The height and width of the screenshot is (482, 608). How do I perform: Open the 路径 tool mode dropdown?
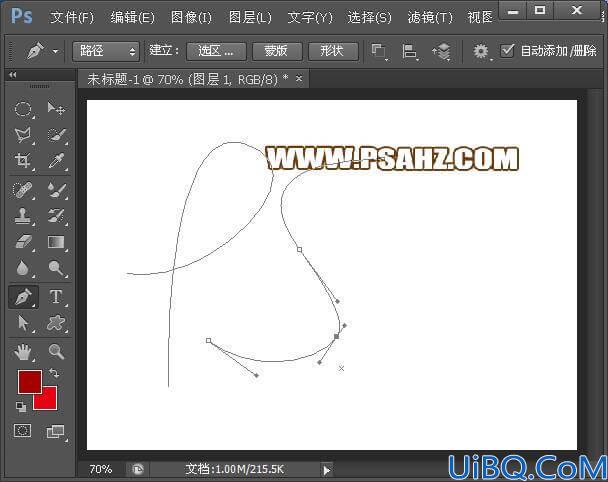pyautogui.click(x=106, y=51)
